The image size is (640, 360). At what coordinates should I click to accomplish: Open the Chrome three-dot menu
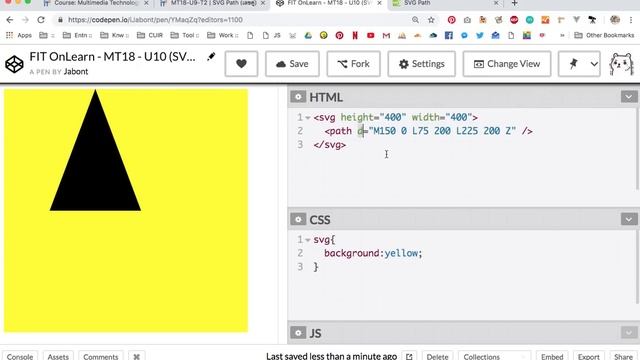point(631,20)
